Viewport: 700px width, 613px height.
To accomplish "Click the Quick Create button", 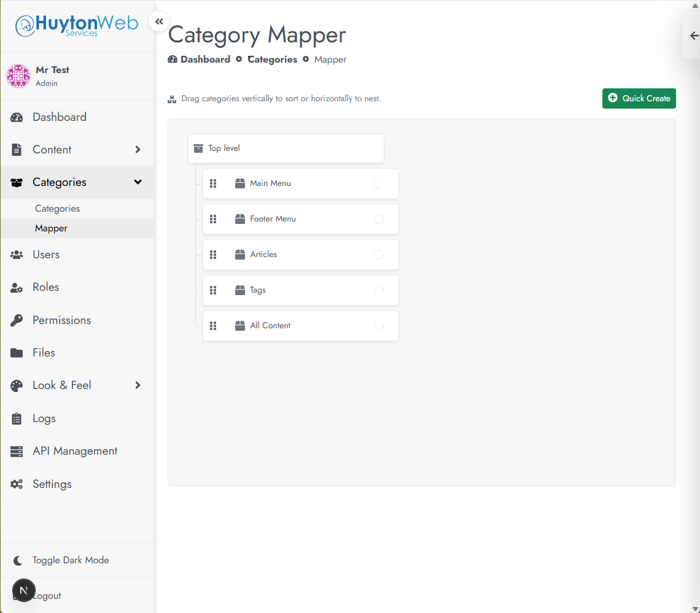I will pos(639,99).
